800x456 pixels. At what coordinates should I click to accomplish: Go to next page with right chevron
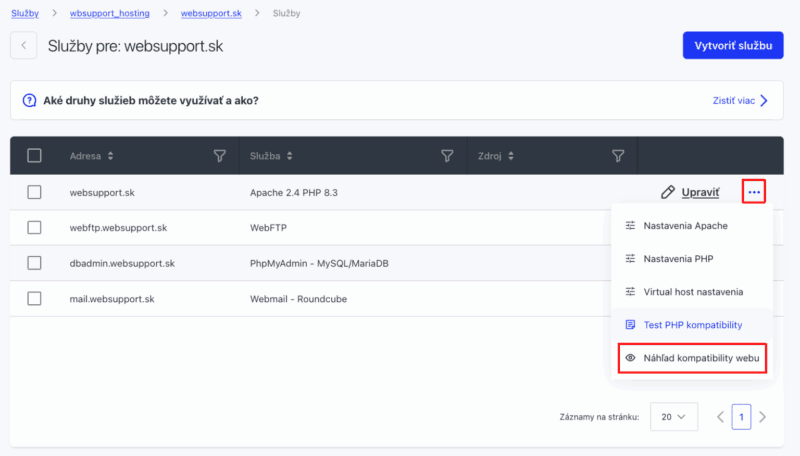[x=763, y=416]
